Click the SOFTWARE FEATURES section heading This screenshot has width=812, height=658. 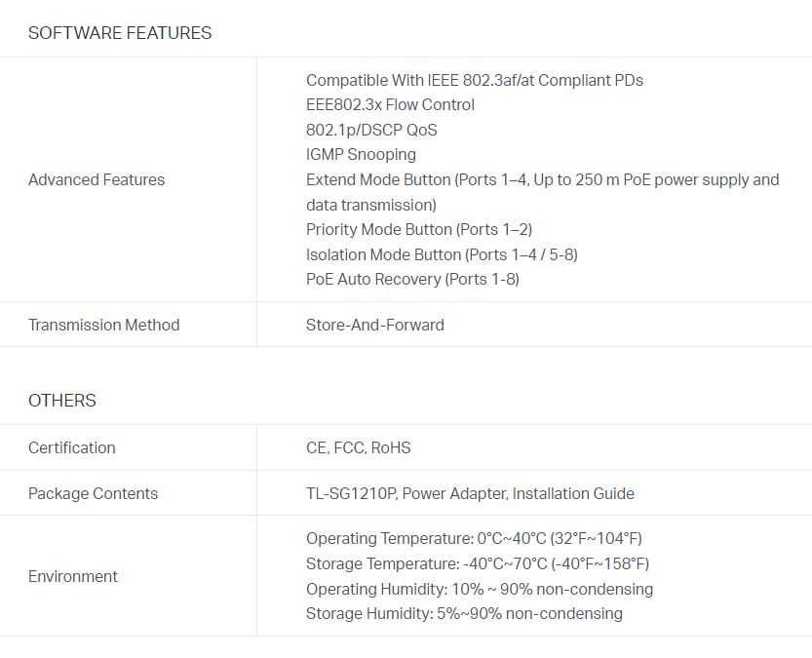(120, 32)
